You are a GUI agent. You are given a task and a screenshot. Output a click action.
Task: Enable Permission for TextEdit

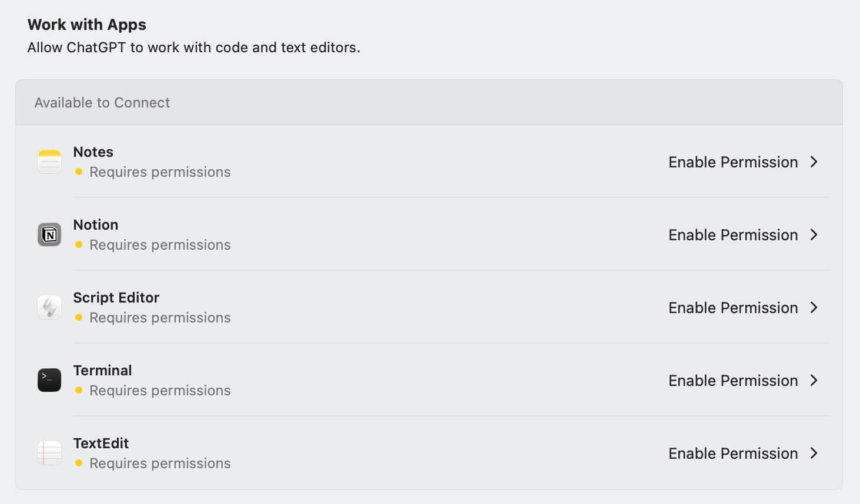(x=733, y=453)
